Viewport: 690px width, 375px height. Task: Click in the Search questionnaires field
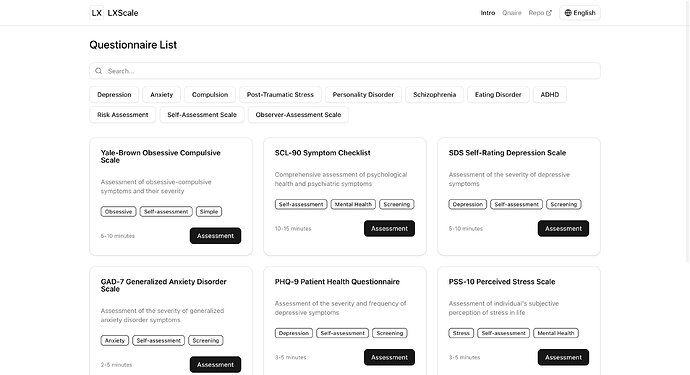click(345, 71)
